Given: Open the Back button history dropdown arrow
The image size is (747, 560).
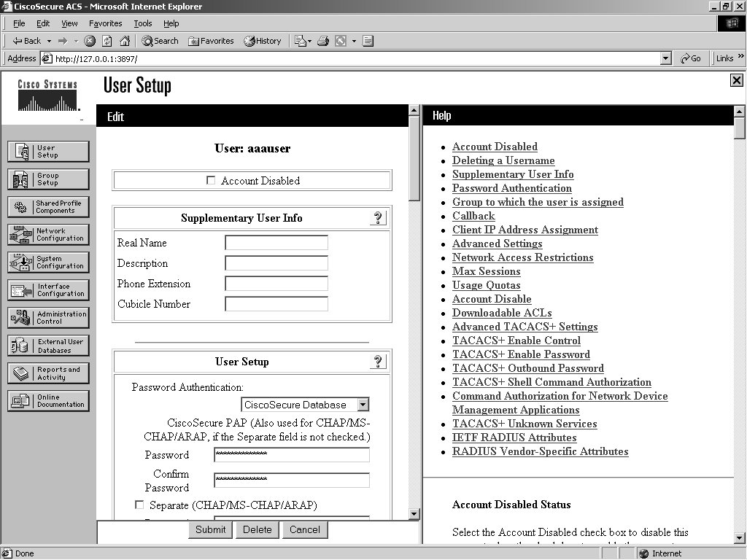Looking at the screenshot, I should click(49, 41).
